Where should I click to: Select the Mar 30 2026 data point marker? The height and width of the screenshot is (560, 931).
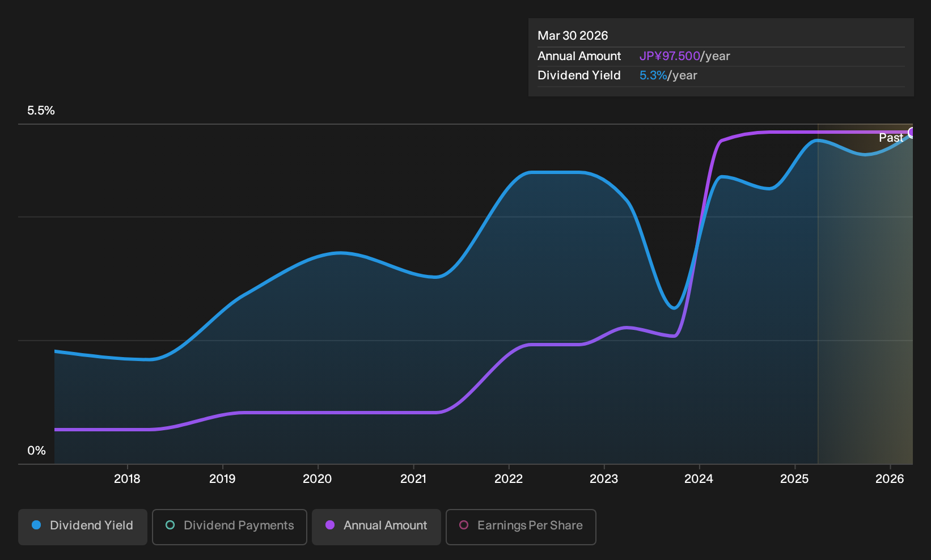point(912,132)
